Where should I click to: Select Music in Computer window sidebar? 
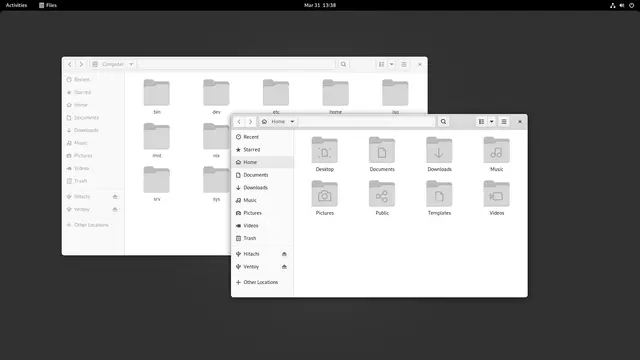(93, 143)
